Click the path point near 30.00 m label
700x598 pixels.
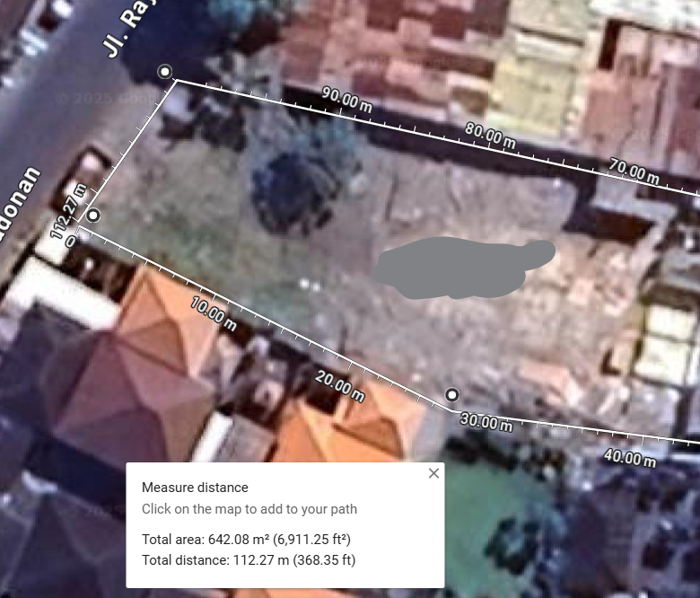[452, 395]
